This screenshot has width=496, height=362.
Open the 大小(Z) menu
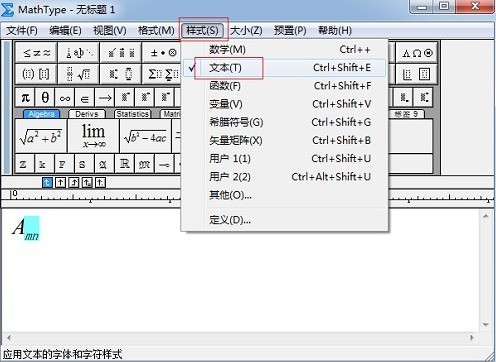pos(246,31)
